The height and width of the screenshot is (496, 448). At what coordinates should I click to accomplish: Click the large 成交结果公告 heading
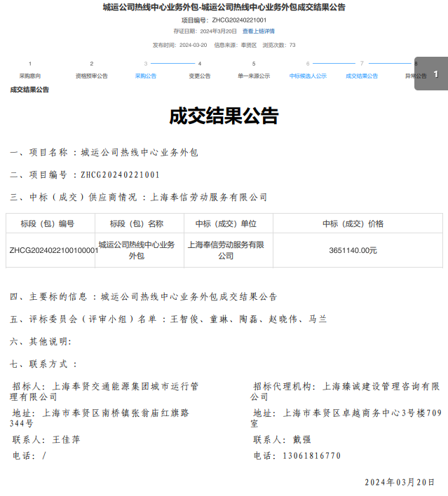[224, 116]
